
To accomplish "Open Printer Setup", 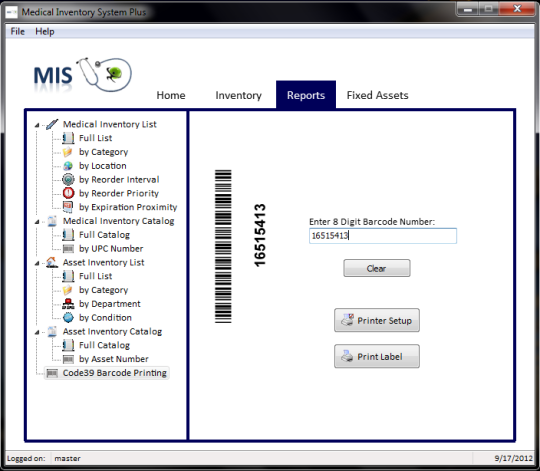I will pyautogui.click(x=377, y=321).
